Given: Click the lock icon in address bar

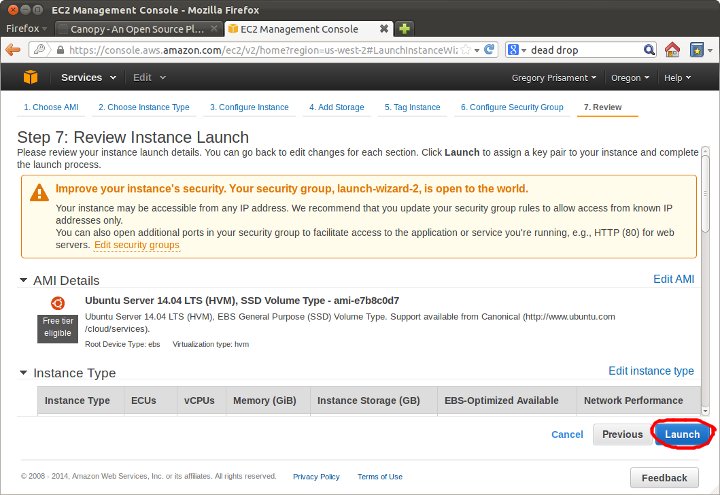Looking at the screenshot, I should click(60, 50).
